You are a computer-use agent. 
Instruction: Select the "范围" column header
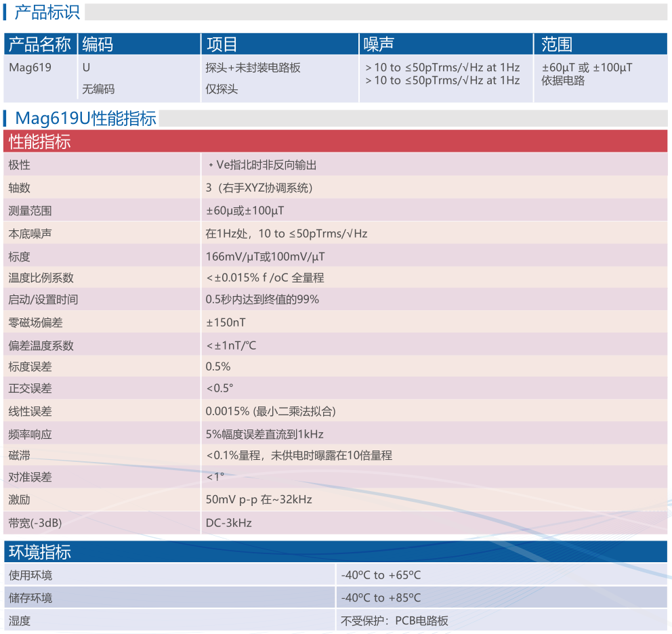click(x=557, y=44)
